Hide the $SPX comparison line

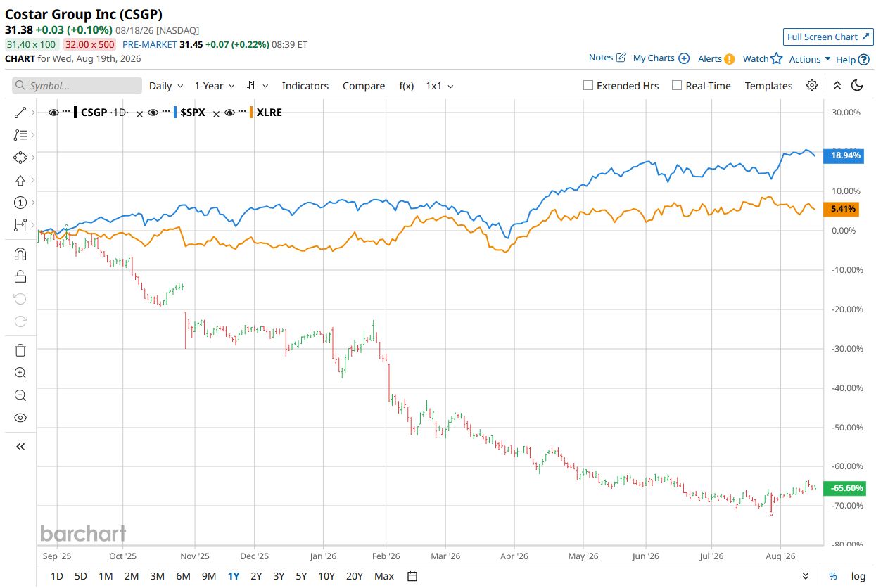(x=153, y=113)
